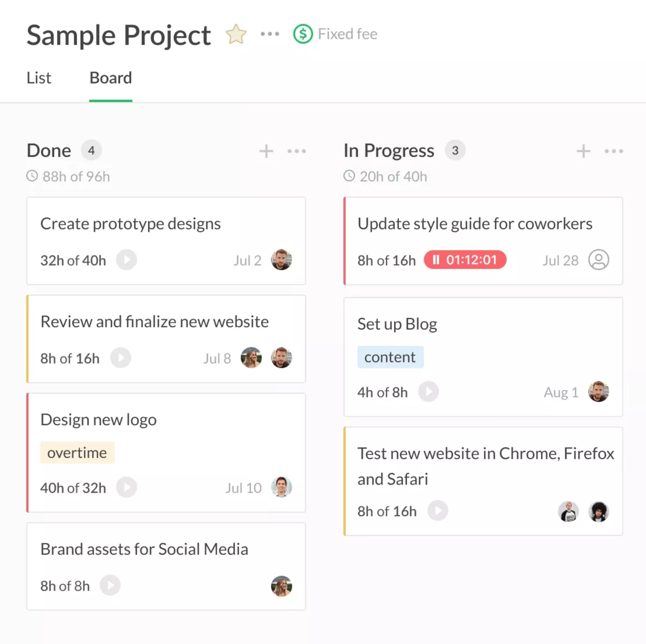
Task: Add a task to In Progress column
Action: click(583, 151)
